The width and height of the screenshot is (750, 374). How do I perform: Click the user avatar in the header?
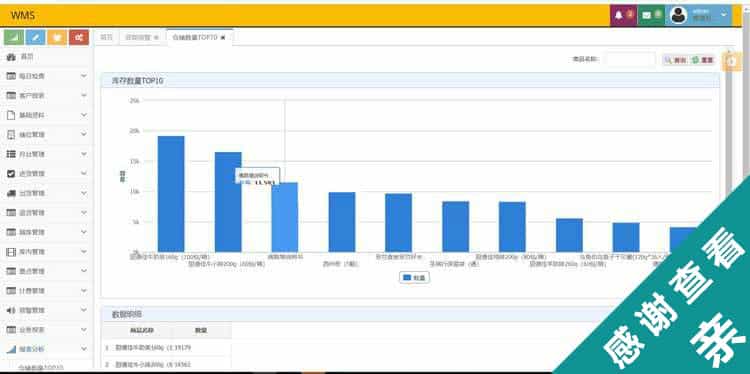pyautogui.click(x=678, y=15)
